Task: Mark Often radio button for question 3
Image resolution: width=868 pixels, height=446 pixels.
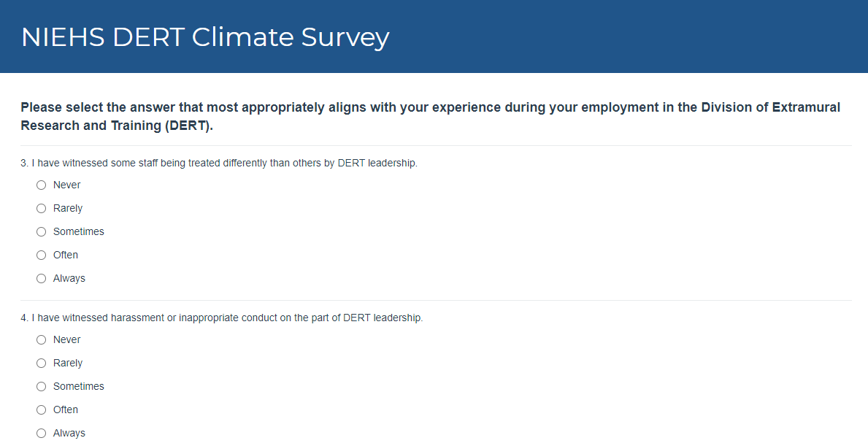Action: click(42, 255)
